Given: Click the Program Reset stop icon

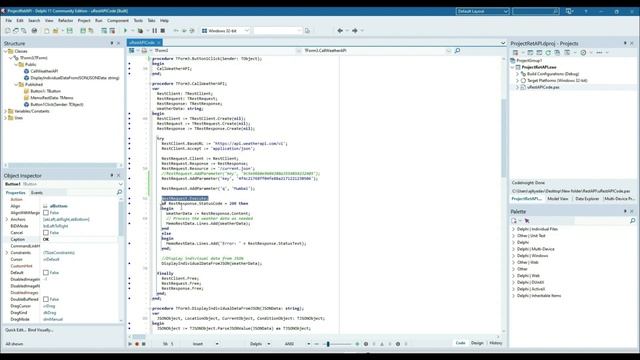Looking at the screenshot, I should tap(162, 31).
